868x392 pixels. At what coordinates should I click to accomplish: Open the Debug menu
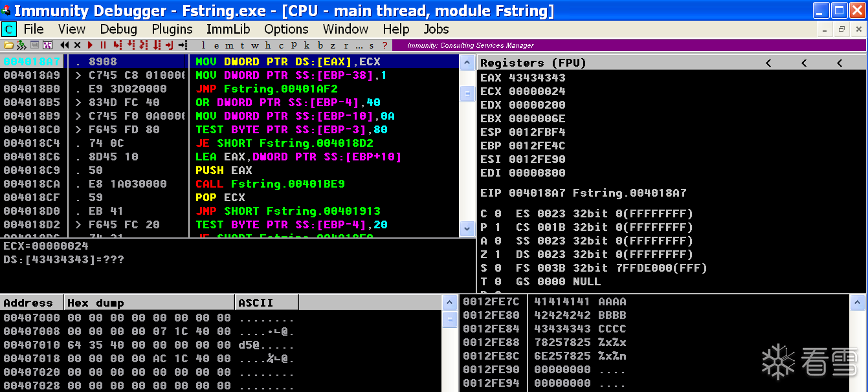tap(118, 29)
